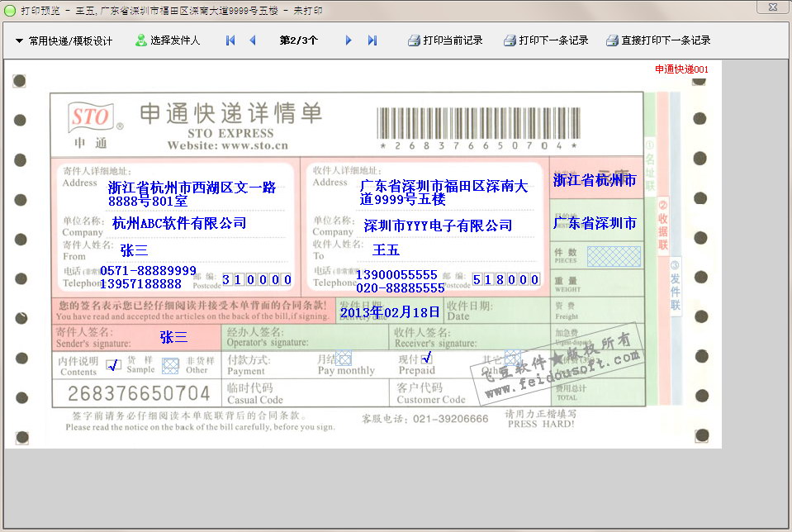This screenshot has width=792, height=532.
Task: Select the sender address 浙江省杭州市西湖区文一路 text
Action: point(192,188)
